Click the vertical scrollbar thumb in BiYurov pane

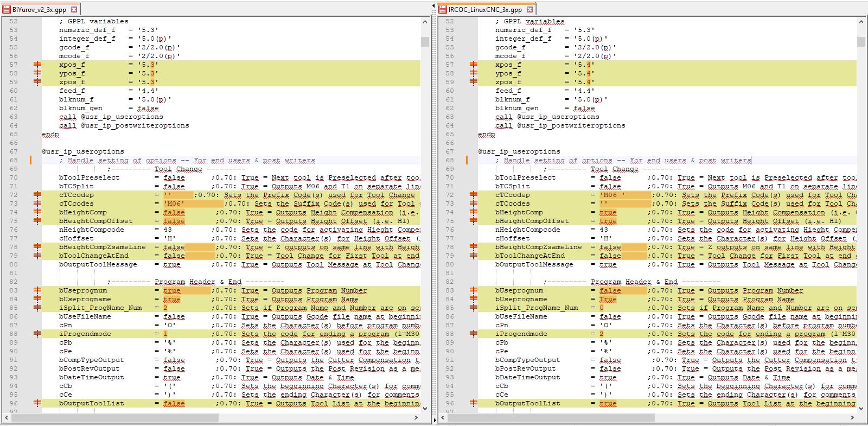[425, 42]
